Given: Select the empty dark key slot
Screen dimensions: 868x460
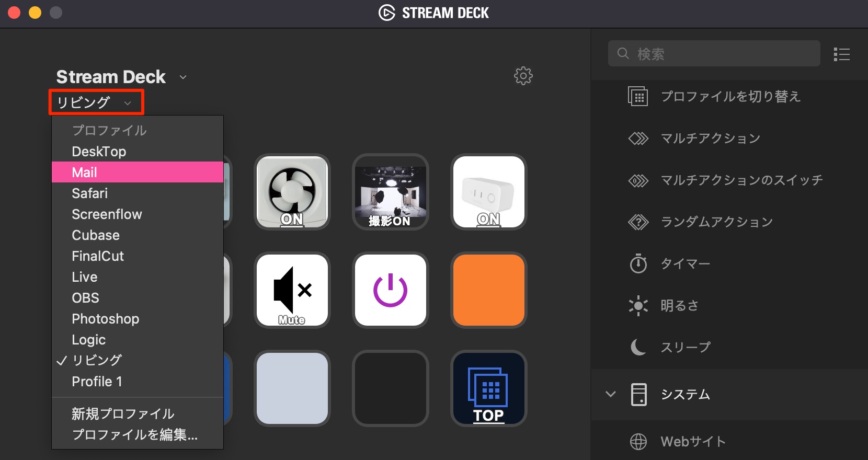Looking at the screenshot, I should 390,388.
